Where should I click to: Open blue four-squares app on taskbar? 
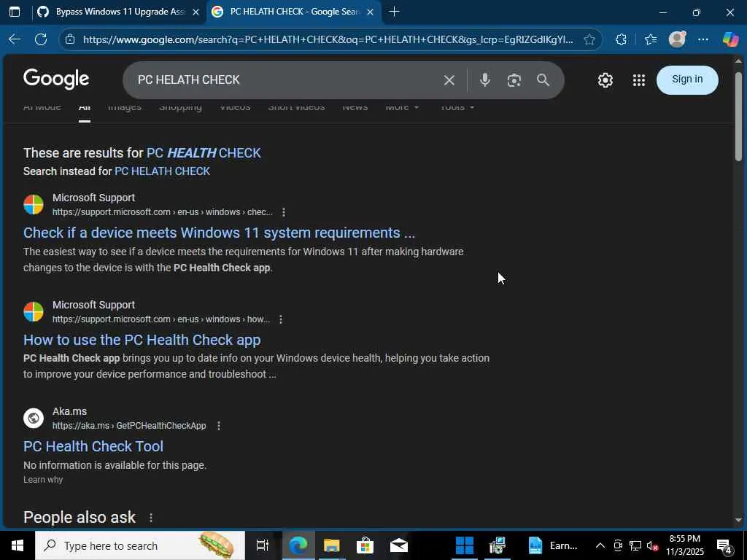pyautogui.click(x=464, y=545)
